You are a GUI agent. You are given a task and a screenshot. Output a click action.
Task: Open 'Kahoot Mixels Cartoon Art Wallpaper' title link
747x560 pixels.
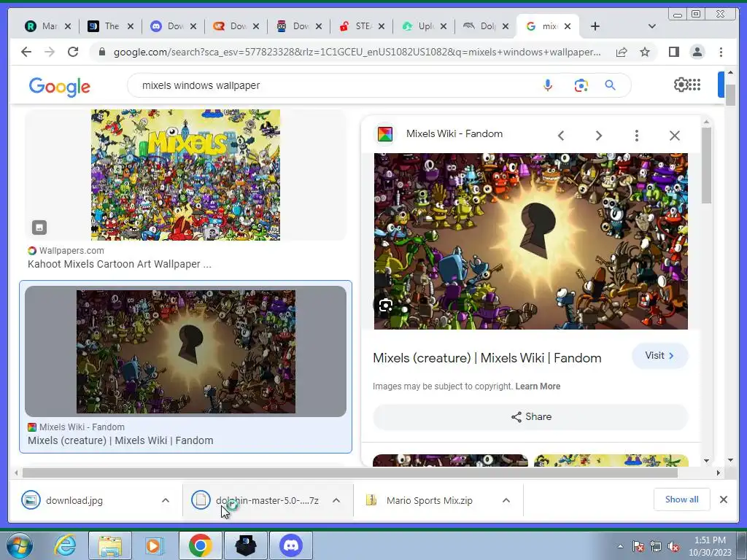click(120, 264)
